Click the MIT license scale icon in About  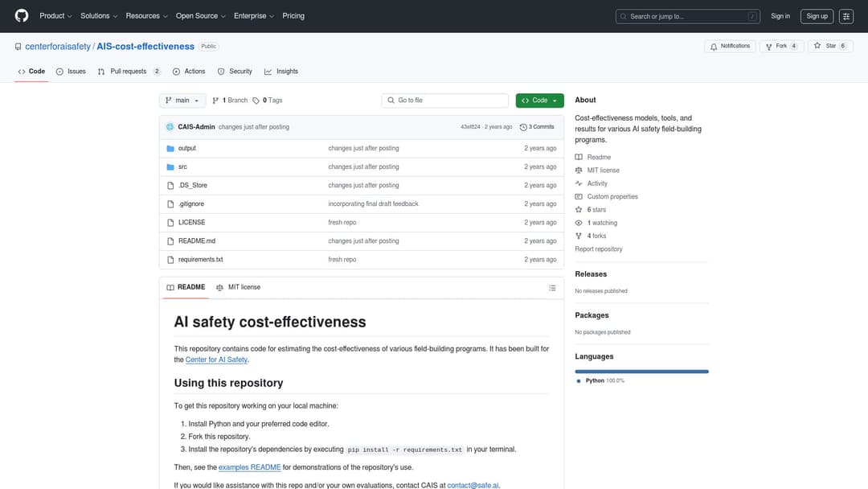(x=579, y=171)
